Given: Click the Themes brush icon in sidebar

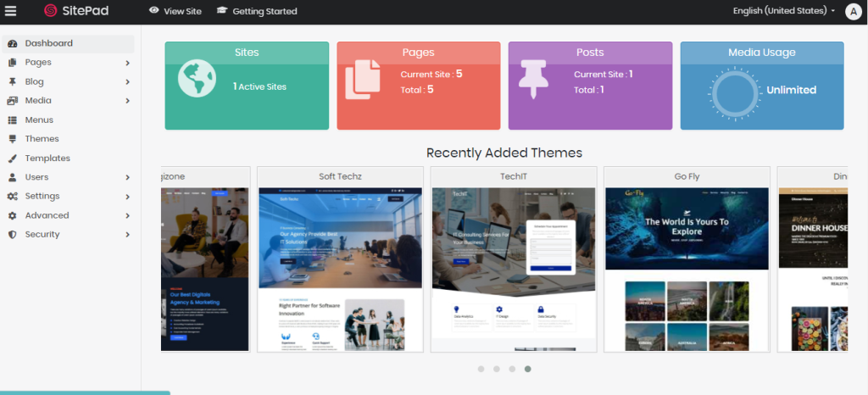Looking at the screenshot, I should click(12, 139).
